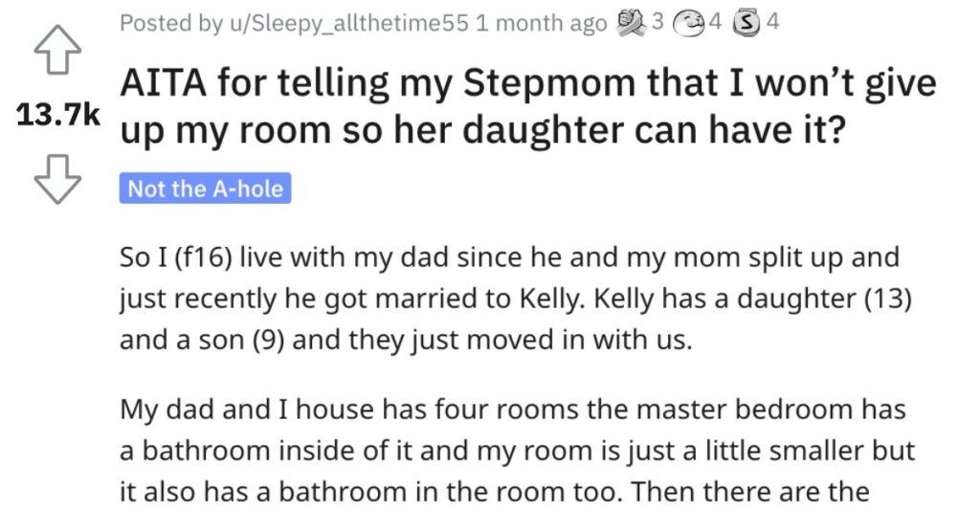This screenshot has width=980, height=512.
Task: Click the 'Posted by' label text
Action: point(171,24)
